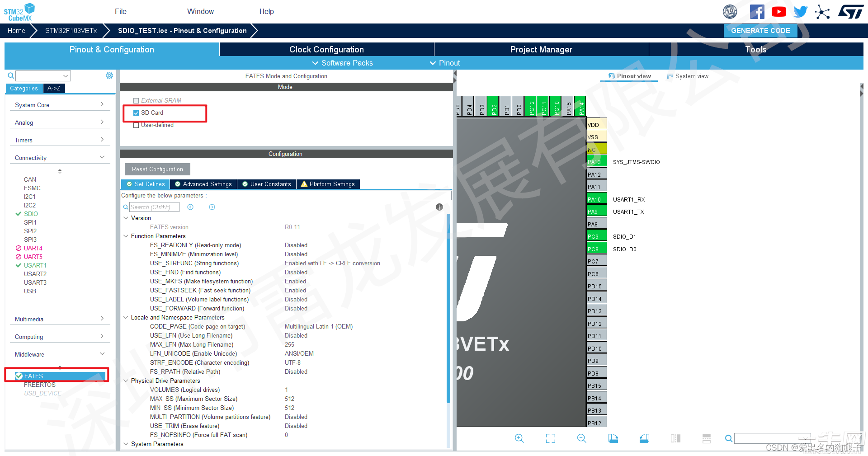Show parameter information icon

tap(439, 207)
